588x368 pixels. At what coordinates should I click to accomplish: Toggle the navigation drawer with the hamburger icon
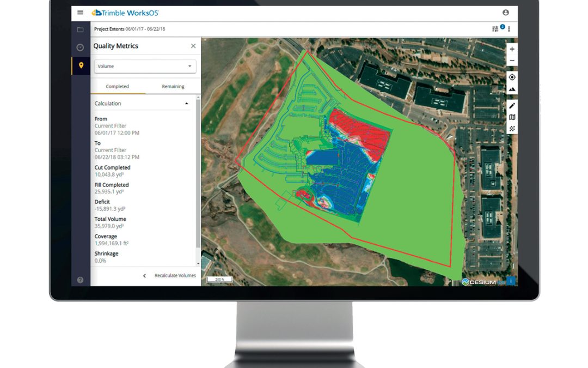click(x=80, y=13)
